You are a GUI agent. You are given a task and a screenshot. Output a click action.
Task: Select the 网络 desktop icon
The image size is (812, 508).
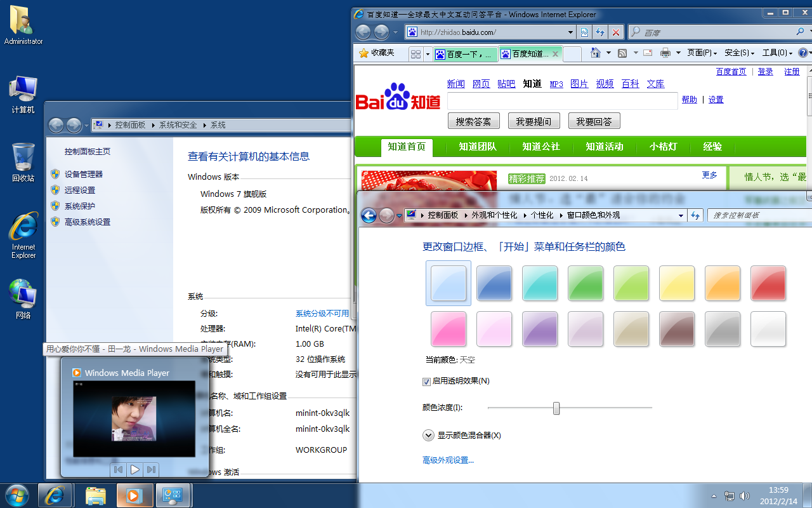pos(23,298)
